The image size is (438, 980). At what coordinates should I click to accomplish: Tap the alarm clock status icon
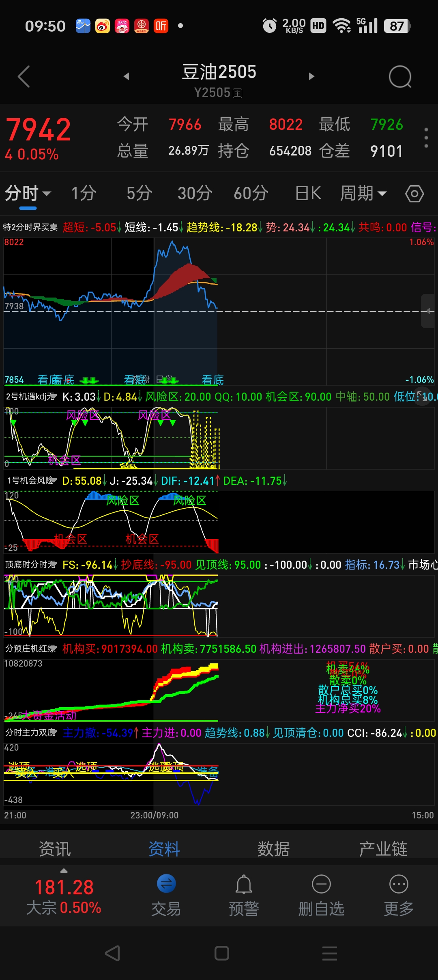(x=269, y=26)
